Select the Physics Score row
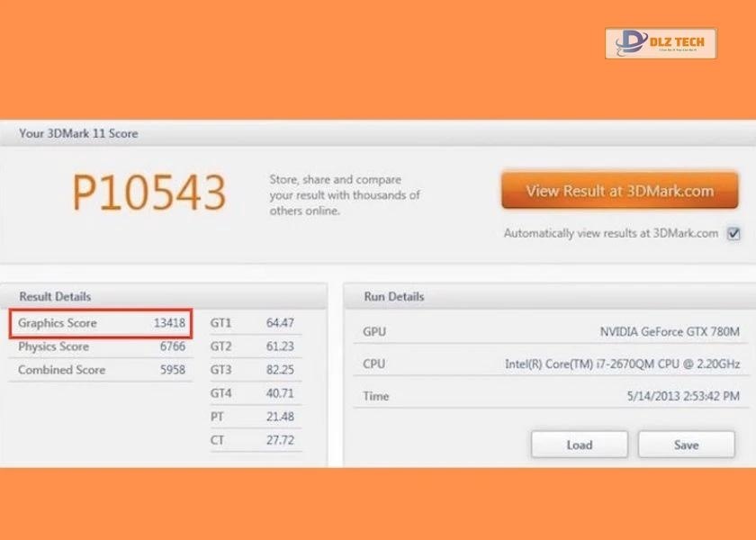 [x=101, y=346]
